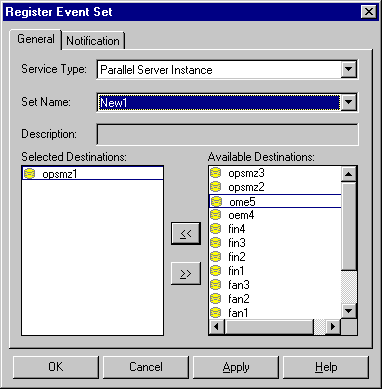Select fan3 in Available Destinations
This screenshot has height=389, width=382.
click(275, 285)
